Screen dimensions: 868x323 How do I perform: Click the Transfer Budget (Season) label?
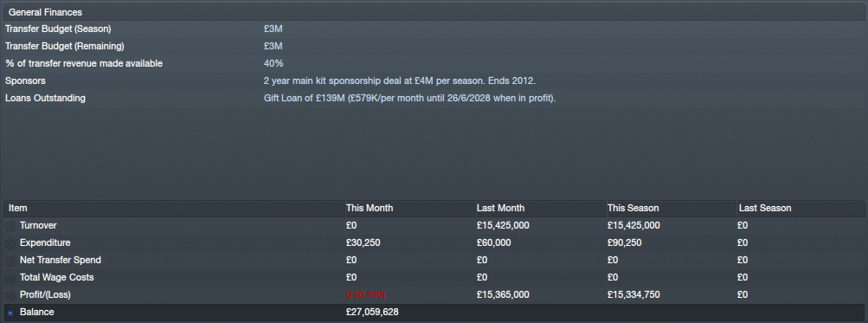[x=58, y=29]
